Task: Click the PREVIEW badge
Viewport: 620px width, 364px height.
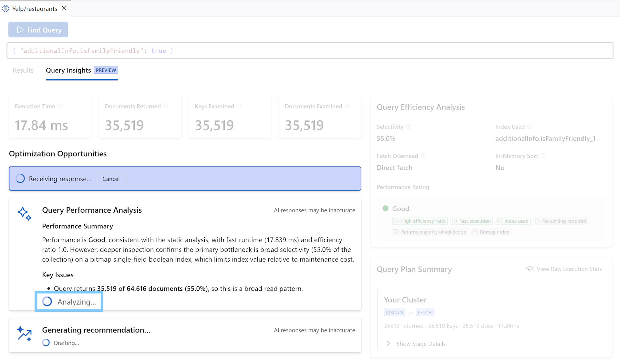Action: 106,70
